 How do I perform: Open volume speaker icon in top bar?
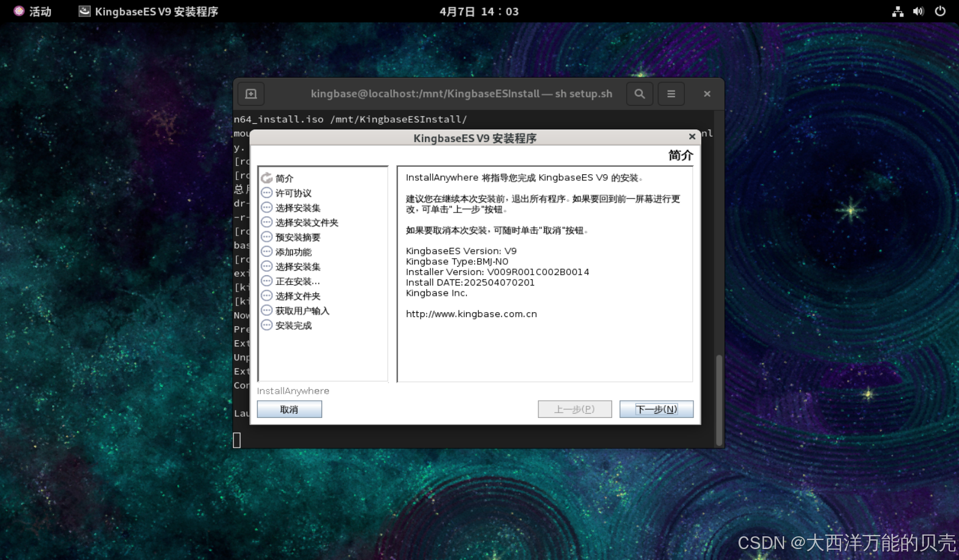click(918, 11)
